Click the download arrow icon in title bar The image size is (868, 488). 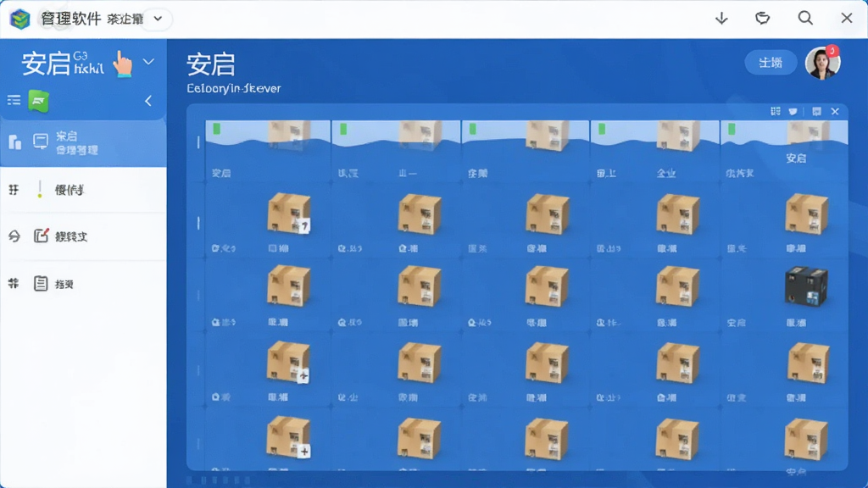point(721,19)
